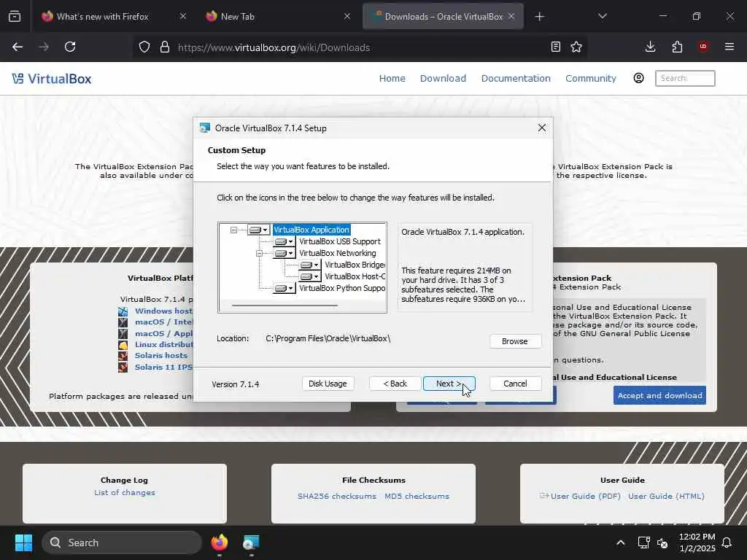Select VirtualBox USB Support tree item

(x=340, y=242)
